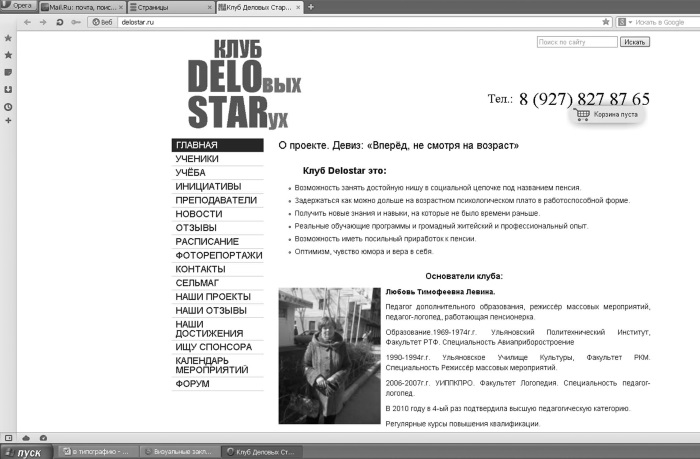Click the site search input field
This screenshot has width=700, height=459.
(x=577, y=42)
